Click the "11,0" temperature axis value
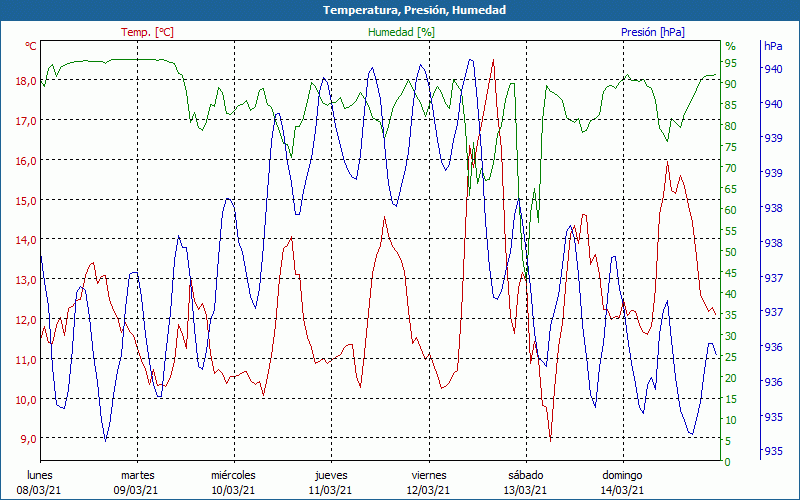 pos(28,359)
